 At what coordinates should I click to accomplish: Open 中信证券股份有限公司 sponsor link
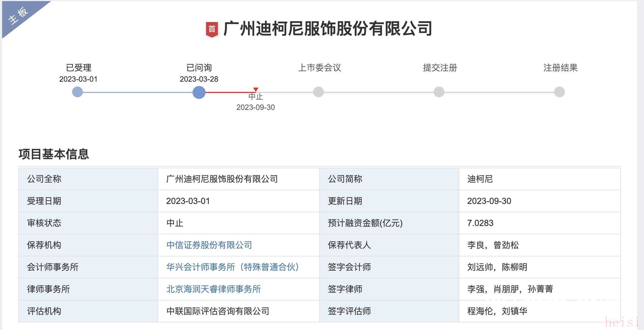point(209,245)
